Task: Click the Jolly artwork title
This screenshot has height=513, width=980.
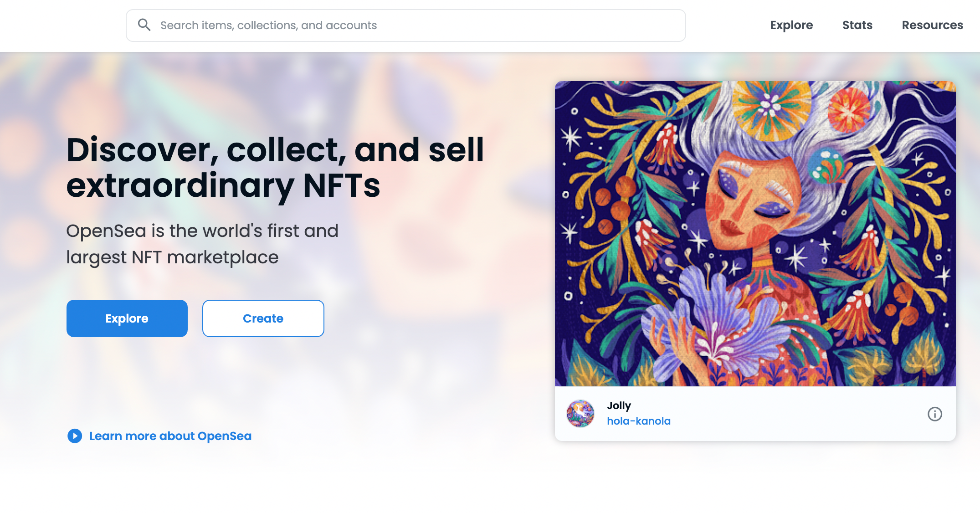Action: click(x=619, y=405)
